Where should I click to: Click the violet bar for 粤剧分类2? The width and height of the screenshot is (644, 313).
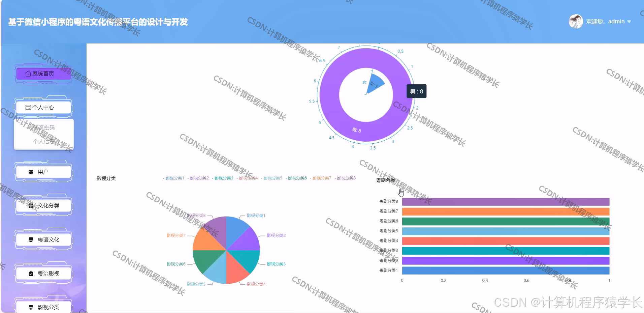506,260
